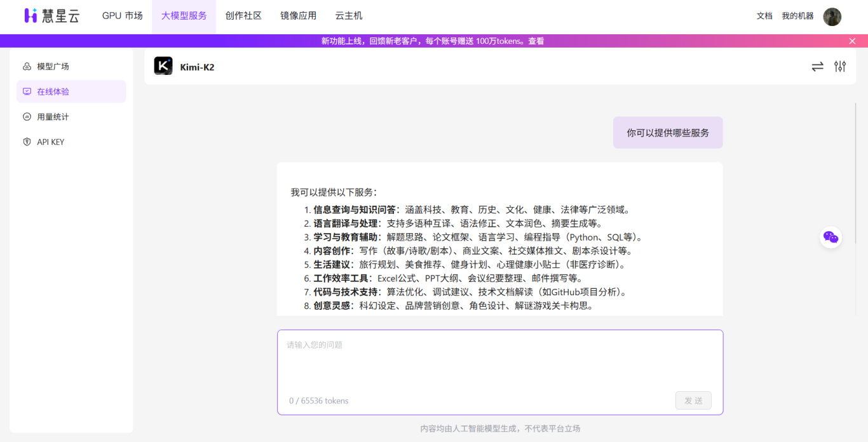Open model parameter sliders settings icon
Viewport: 868px width, 442px height.
click(840, 66)
